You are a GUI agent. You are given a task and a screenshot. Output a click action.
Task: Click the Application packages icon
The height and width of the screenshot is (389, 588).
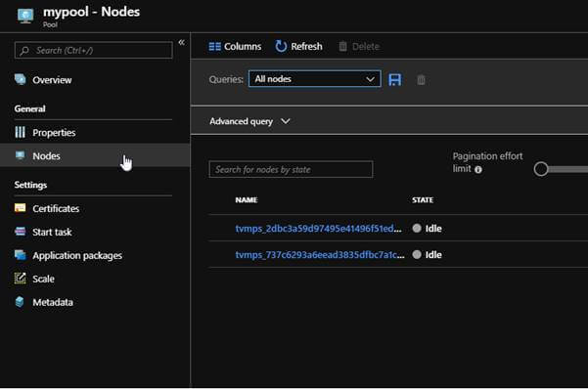(21, 255)
